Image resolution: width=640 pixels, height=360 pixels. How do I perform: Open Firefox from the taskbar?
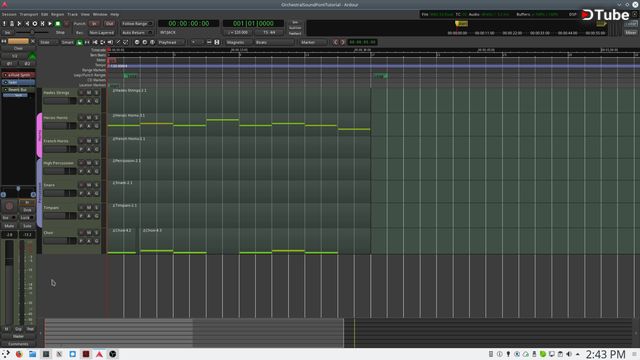click(19, 354)
